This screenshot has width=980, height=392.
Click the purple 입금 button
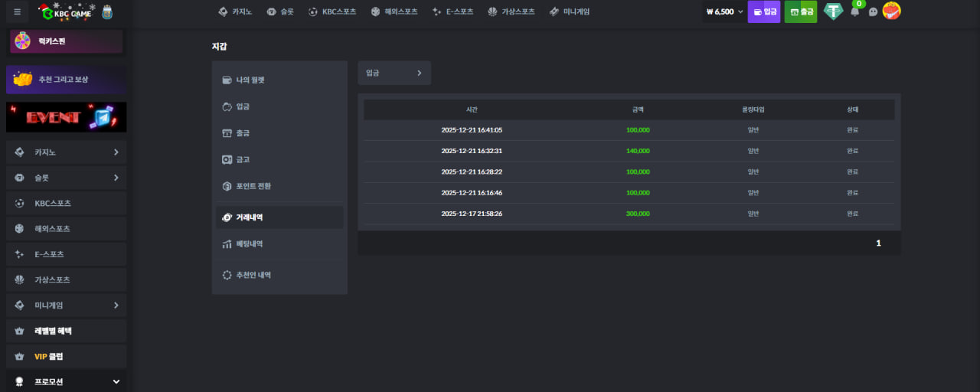(x=764, y=11)
